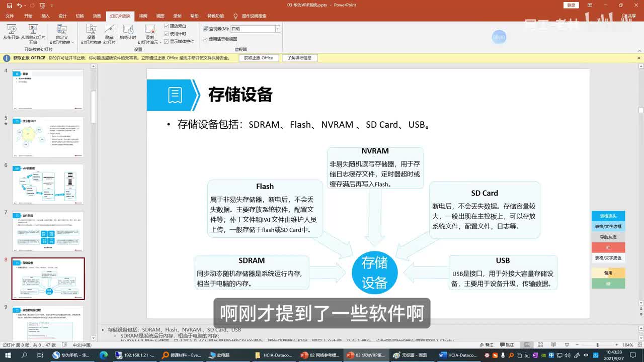Screen dimensions: 644x362
Task: Click 表格表头 blue color swatch
Action: pos(608,216)
